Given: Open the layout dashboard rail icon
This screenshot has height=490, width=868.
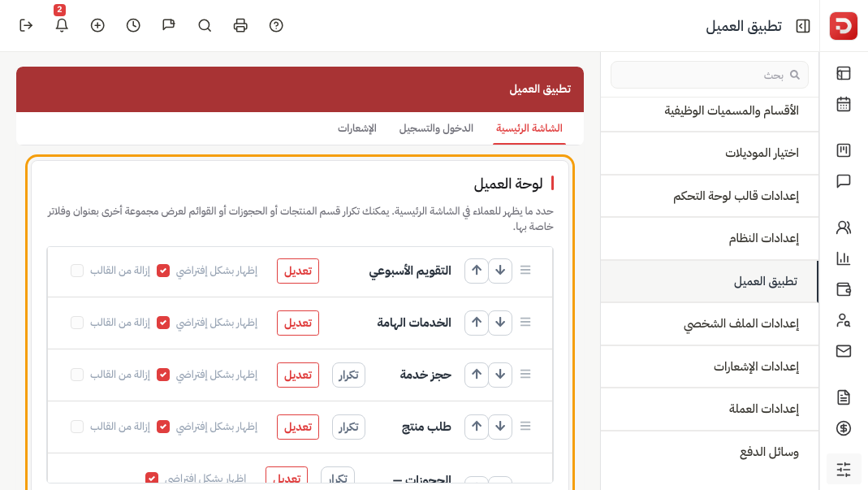Looking at the screenshot, I should 843,73.
